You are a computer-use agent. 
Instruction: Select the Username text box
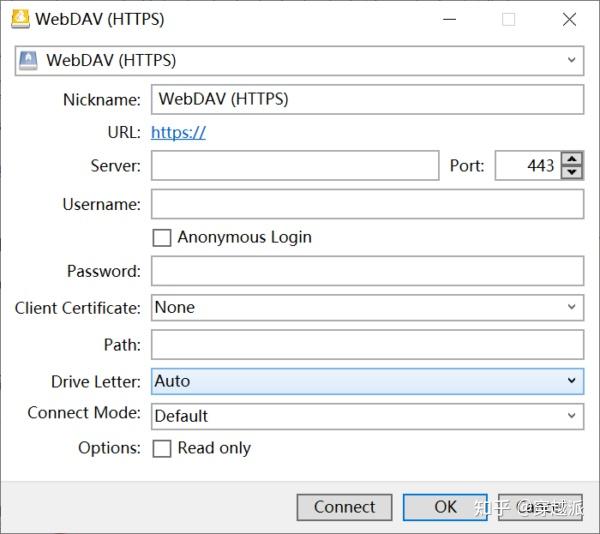pyautogui.click(x=367, y=205)
